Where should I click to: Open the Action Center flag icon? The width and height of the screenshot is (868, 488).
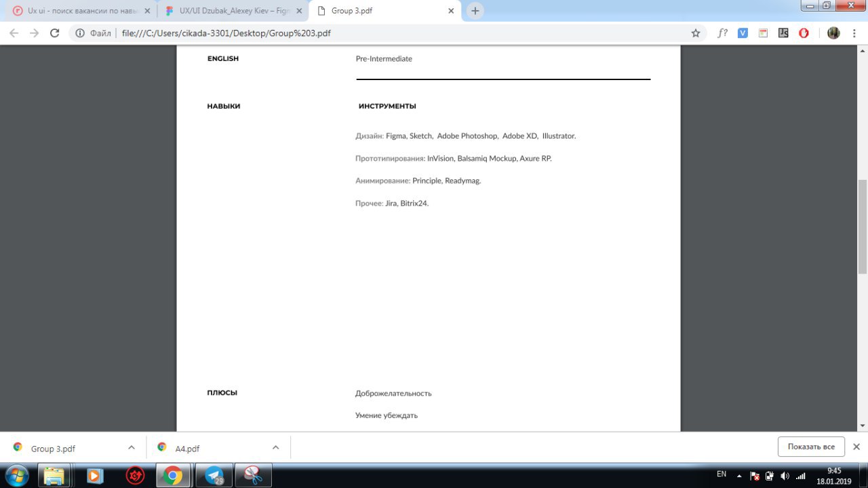[754, 476]
